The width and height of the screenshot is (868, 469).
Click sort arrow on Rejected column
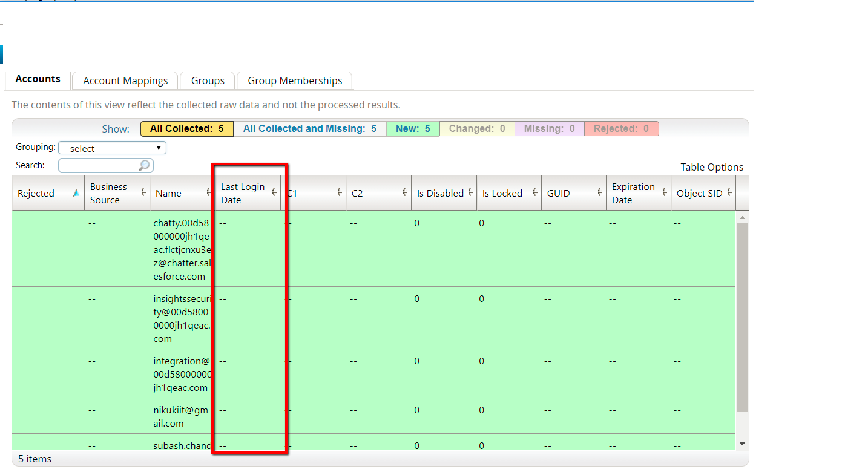tap(76, 193)
